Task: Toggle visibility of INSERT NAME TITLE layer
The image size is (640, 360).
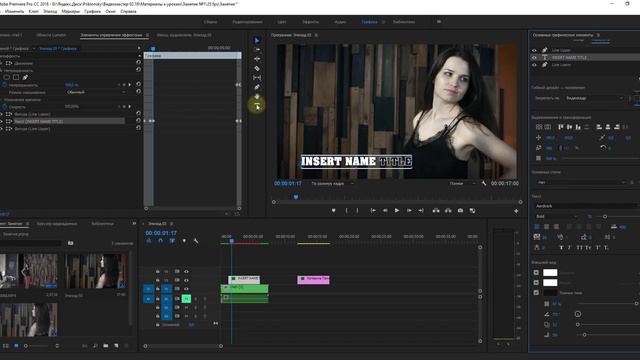Action: point(534,58)
